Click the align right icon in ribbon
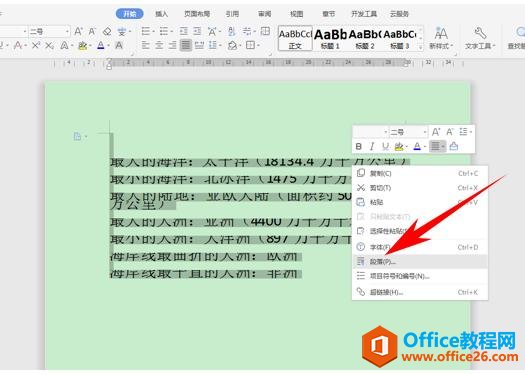 click(x=172, y=45)
